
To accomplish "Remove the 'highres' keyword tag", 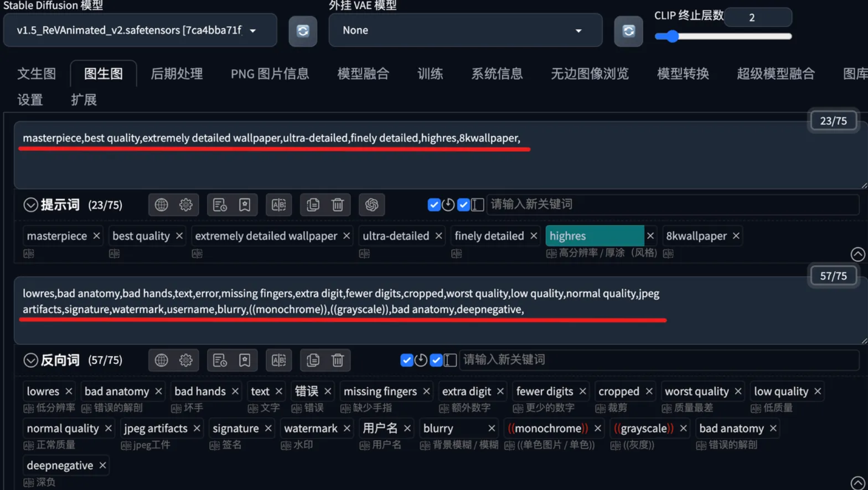I will pos(650,236).
